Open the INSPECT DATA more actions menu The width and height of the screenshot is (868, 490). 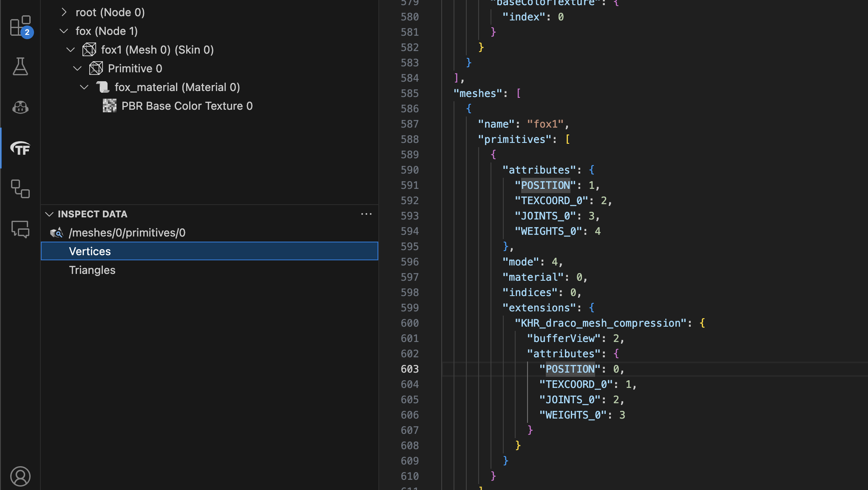(366, 214)
